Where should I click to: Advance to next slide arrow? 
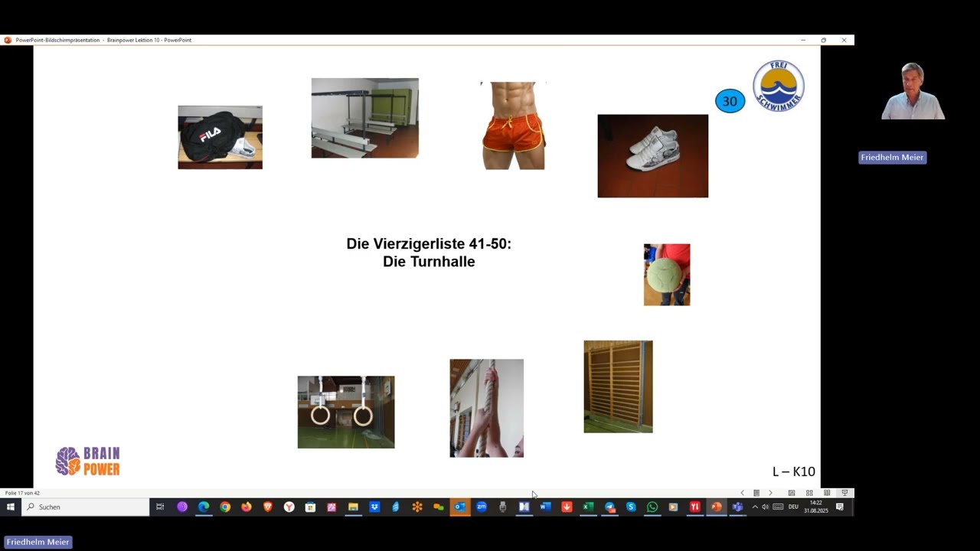click(770, 493)
